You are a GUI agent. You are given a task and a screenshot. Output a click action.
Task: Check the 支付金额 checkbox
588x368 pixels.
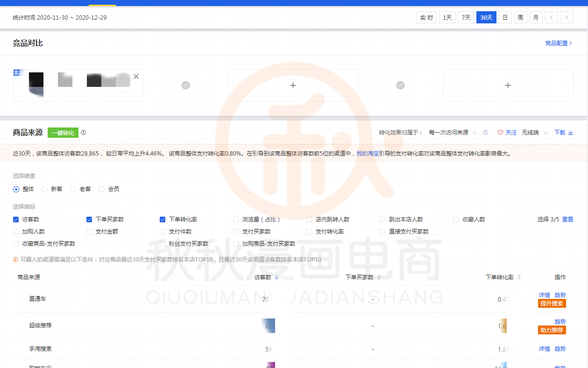click(89, 232)
